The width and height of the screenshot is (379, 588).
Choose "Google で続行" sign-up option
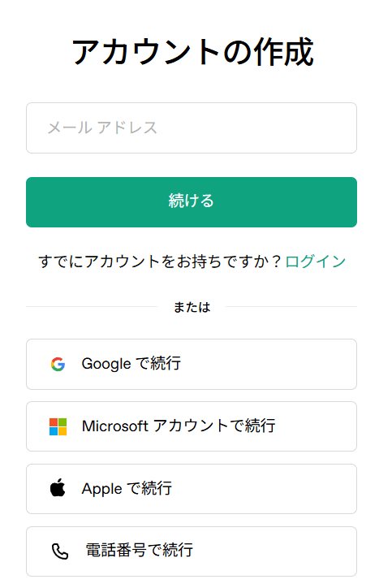coord(192,364)
